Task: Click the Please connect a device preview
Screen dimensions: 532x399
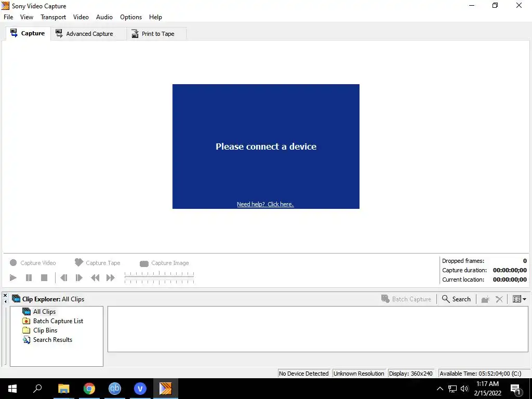Action: [x=266, y=146]
